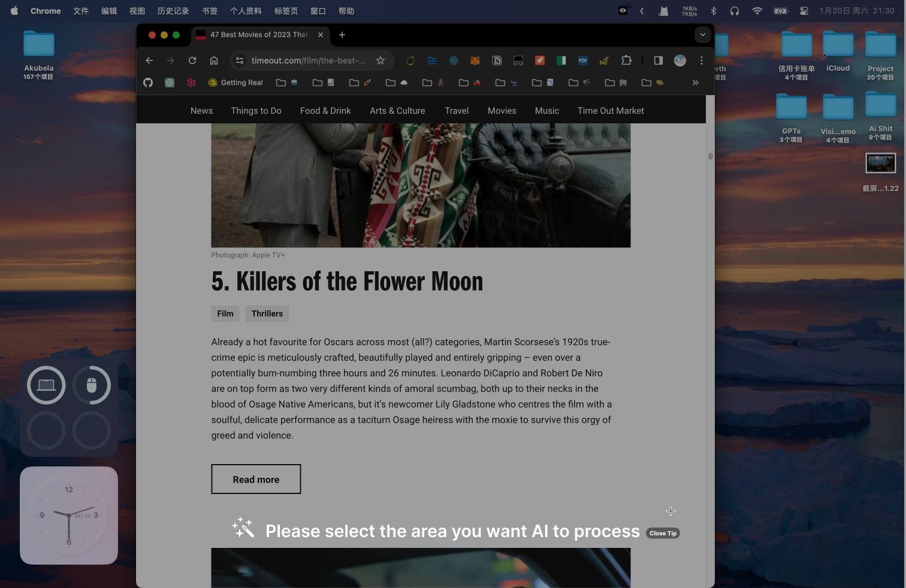Viewport: 906px width, 588px height.
Task: Open the Apple menu
Action: (14, 11)
